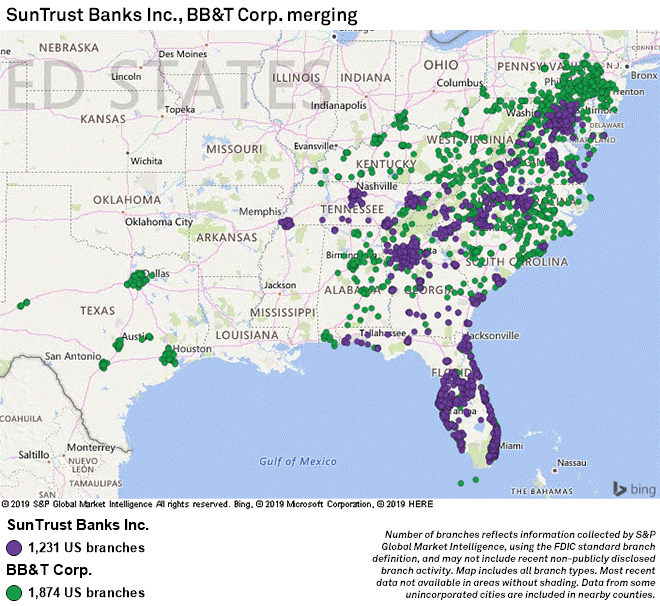Click the copyright notice below the map
660x606 pixels.
click(x=217, y=504)
